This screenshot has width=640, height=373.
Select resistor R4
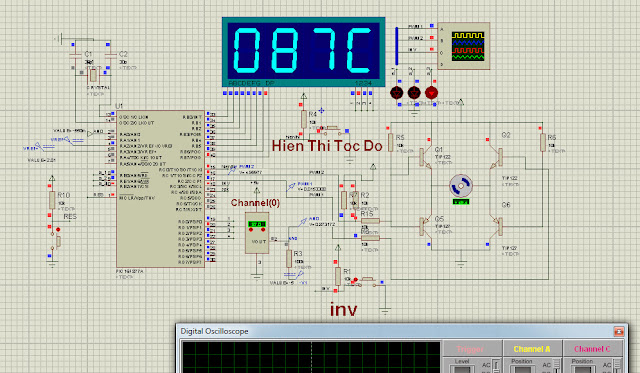[x=304, y=119]
